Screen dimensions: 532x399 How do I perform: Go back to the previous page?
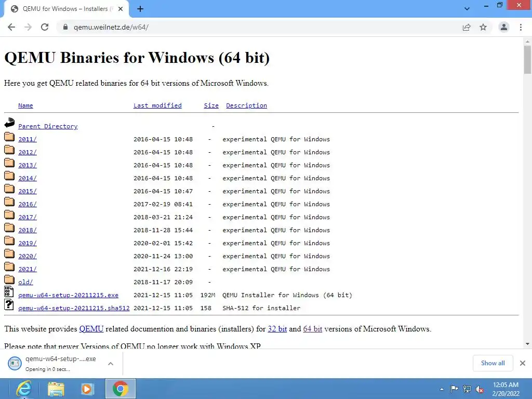pyautogui.click(x=11, y=27)
